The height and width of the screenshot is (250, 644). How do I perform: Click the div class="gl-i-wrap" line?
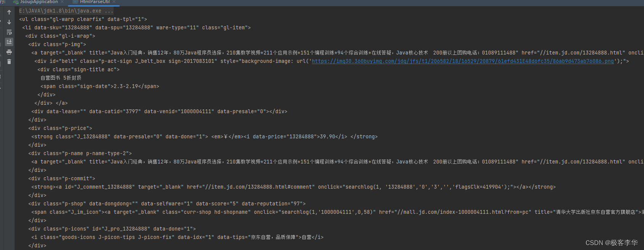click(60, 36)
